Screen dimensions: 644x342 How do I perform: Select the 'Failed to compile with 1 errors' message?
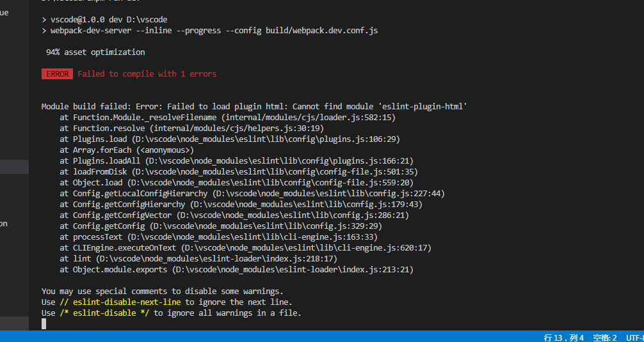pos(147,74)
